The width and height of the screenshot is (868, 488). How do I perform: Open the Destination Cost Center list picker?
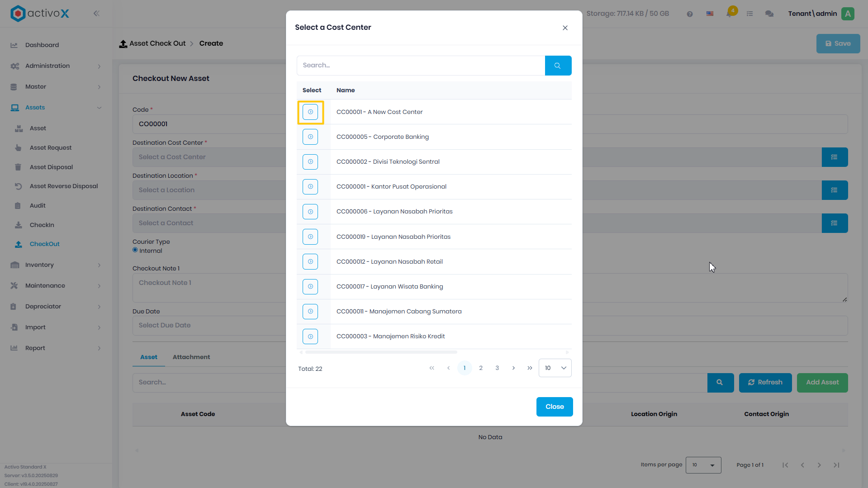(835, 157)
